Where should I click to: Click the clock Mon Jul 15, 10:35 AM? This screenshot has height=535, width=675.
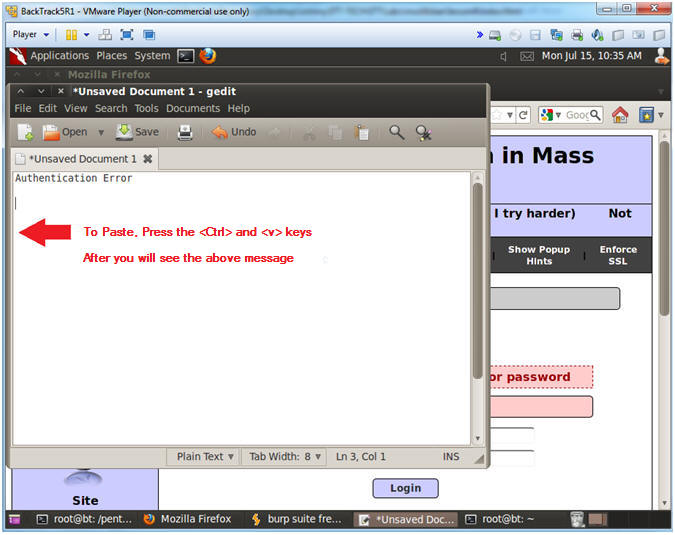[591, 56]
